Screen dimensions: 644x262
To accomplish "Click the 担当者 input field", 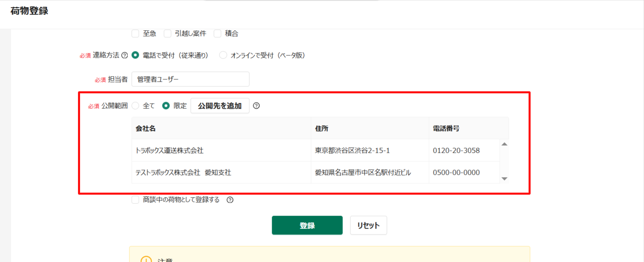I will coord(190,79).
